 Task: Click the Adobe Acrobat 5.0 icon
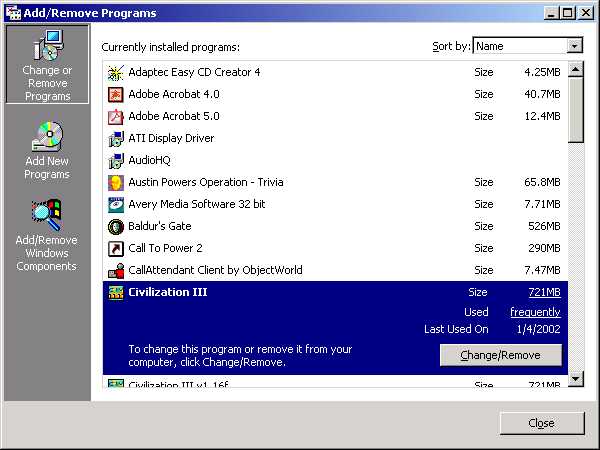tap(115, 116)
